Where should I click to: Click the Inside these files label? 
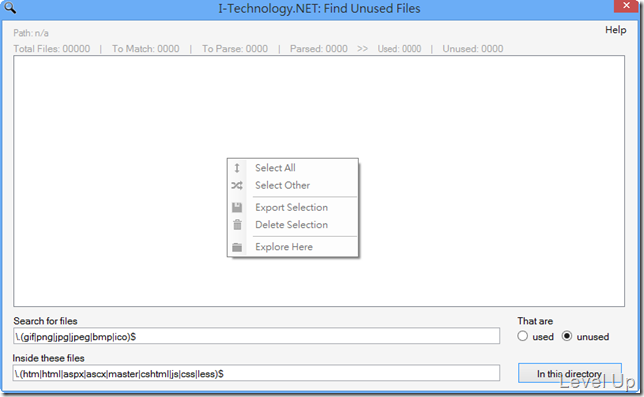pyautogui.click(x=48, y=358)
